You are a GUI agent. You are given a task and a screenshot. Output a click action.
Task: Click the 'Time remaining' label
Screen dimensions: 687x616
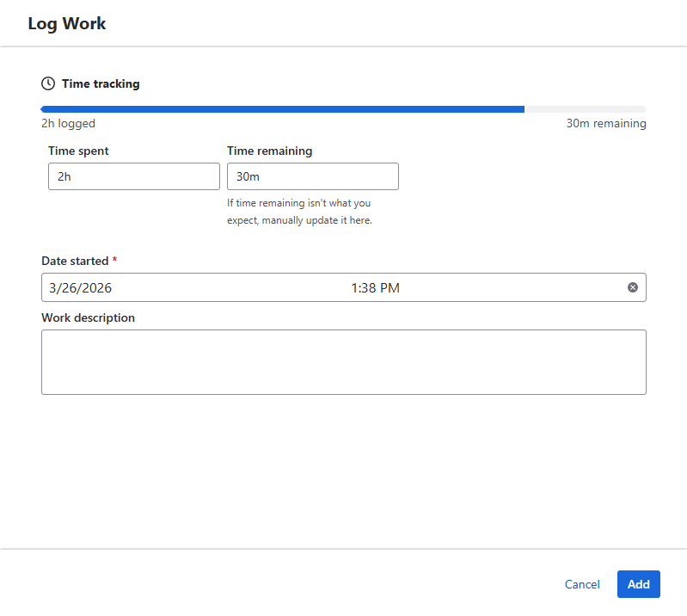point(269,151)
